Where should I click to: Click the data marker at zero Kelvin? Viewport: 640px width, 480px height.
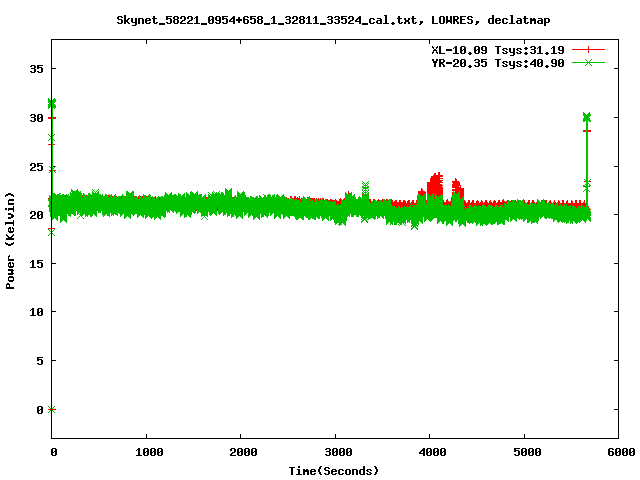click(x=51, y=409)
